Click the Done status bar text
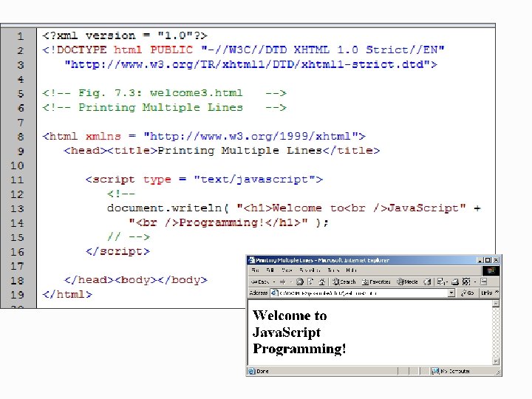The height and width of the screenshot is (399, 532). click(262, 371)
